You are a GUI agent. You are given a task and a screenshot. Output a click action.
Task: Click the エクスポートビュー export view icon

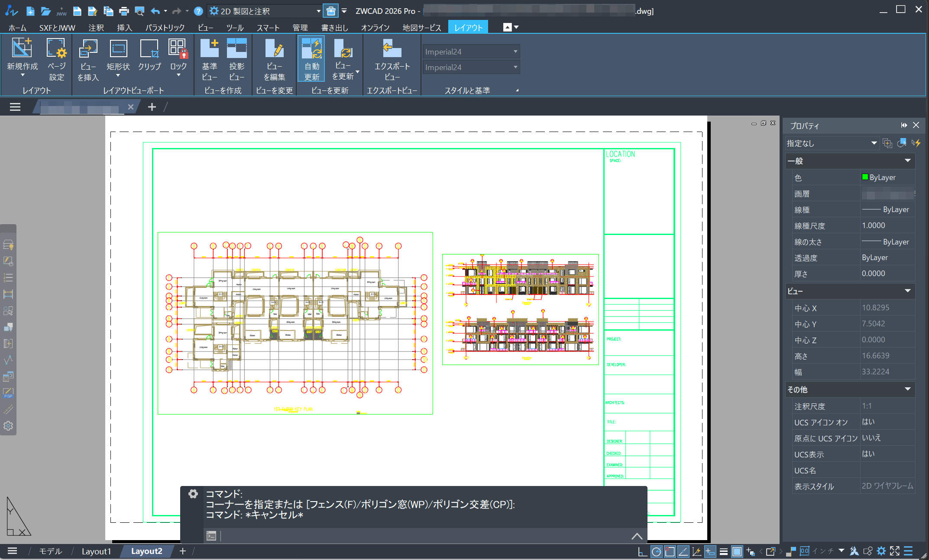pos(392,48)
